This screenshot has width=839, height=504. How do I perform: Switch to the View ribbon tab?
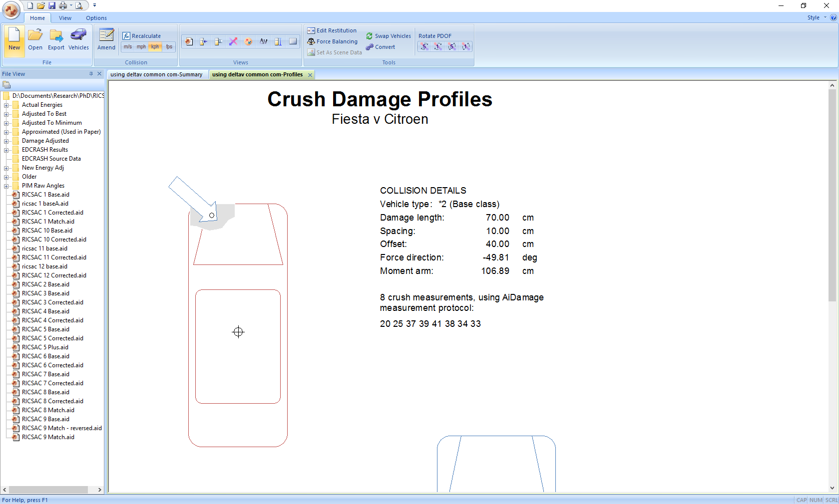[65, 18]
